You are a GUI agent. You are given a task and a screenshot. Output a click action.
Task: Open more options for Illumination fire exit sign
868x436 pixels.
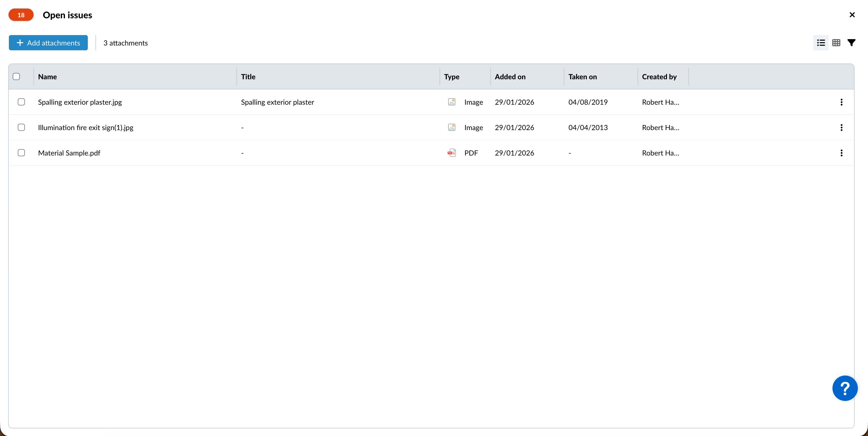coord(841,128)
